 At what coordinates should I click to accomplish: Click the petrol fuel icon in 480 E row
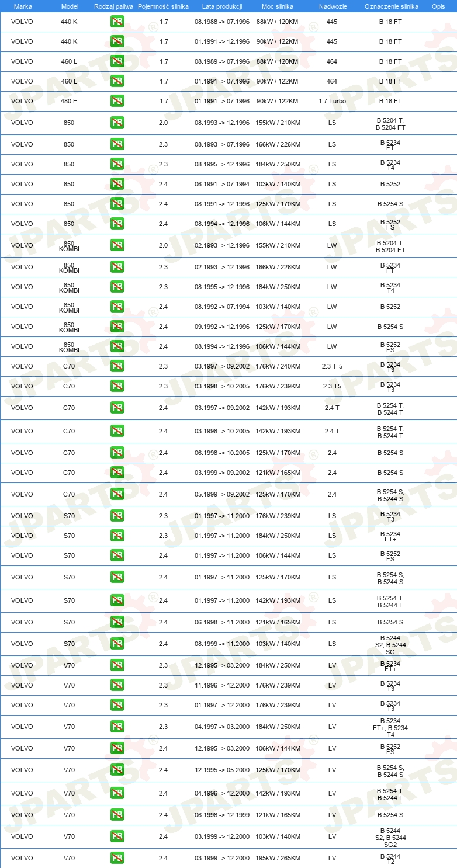117,101
